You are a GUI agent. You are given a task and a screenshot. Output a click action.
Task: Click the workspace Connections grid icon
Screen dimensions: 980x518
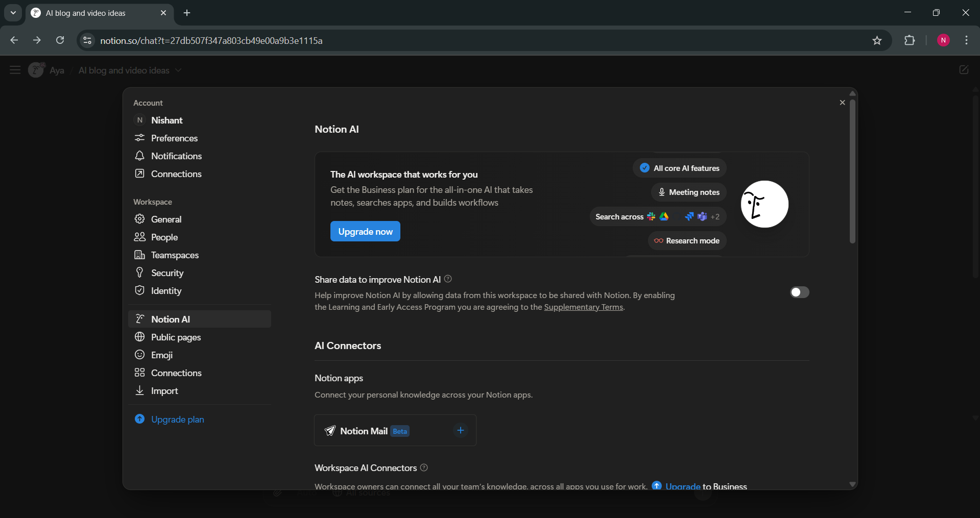pos(139,373)
